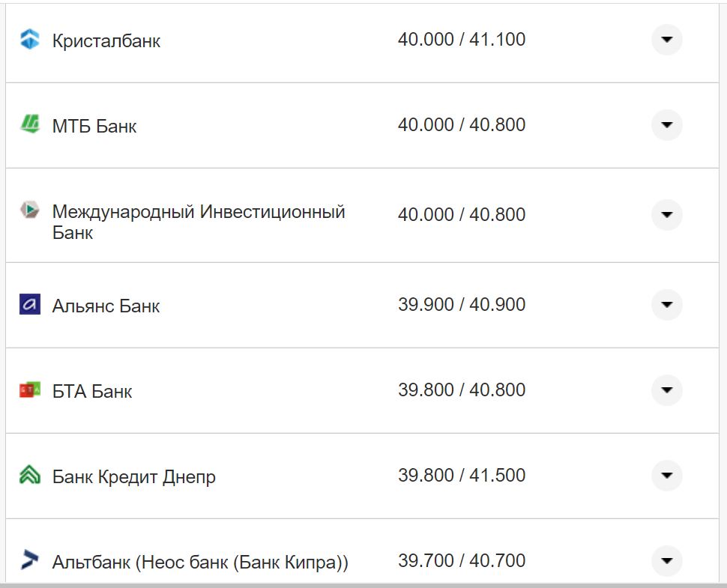Viewport: 727px width, 588px height.
Task: Expand the Альтбанк row arrow
Action: pos(666,560)
